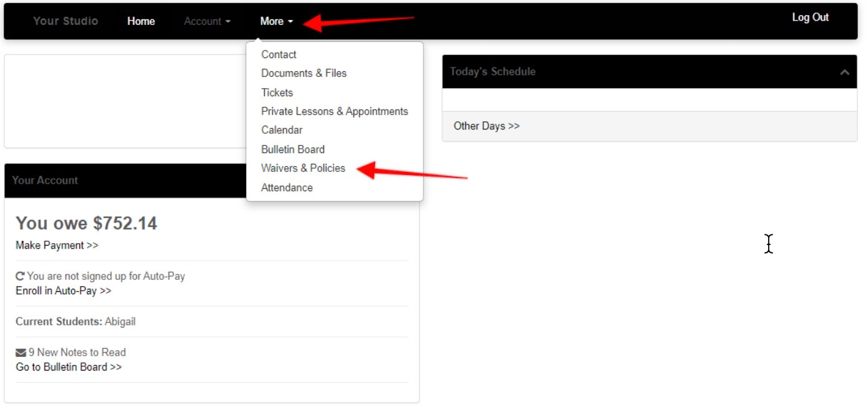Select Calendar from the menu
The image size is (868, 415).
coord(282,130)
